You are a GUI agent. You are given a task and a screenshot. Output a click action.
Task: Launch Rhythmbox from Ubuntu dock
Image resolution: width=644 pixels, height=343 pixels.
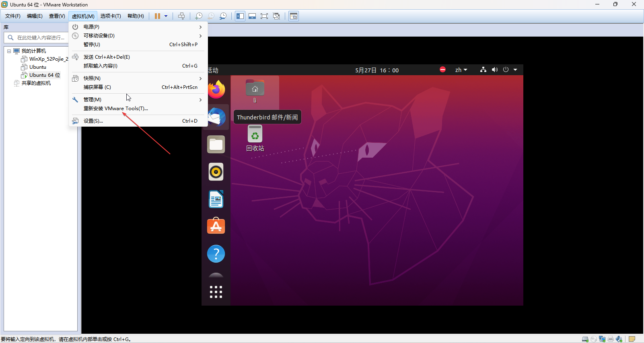(216, 172)
